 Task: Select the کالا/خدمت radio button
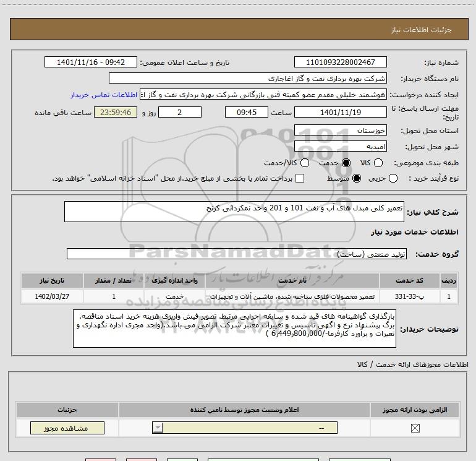pyautogui.click(x=305, y=163)
